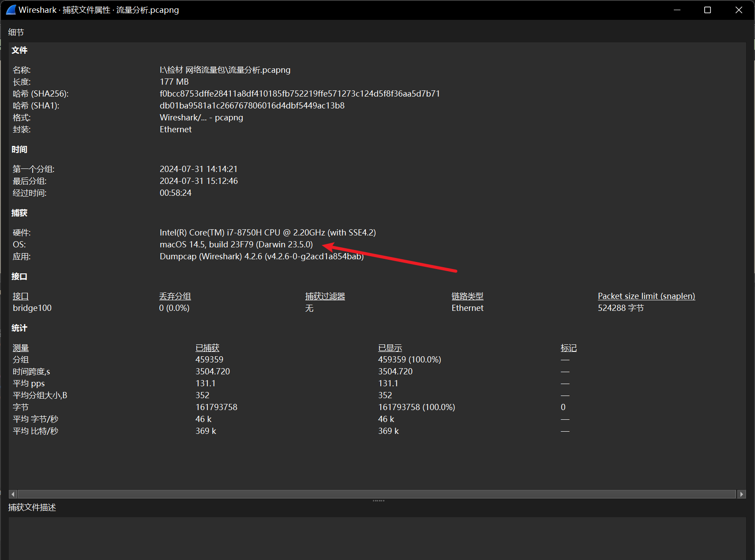Click the right scroll arrow of details pane
This screenshot has height=560, width=755.
pyautogui.click(x=741, y=494)
